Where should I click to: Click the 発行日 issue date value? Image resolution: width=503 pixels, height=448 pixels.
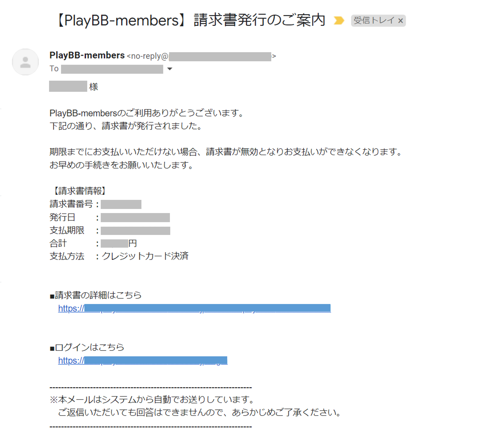point(135,218)
